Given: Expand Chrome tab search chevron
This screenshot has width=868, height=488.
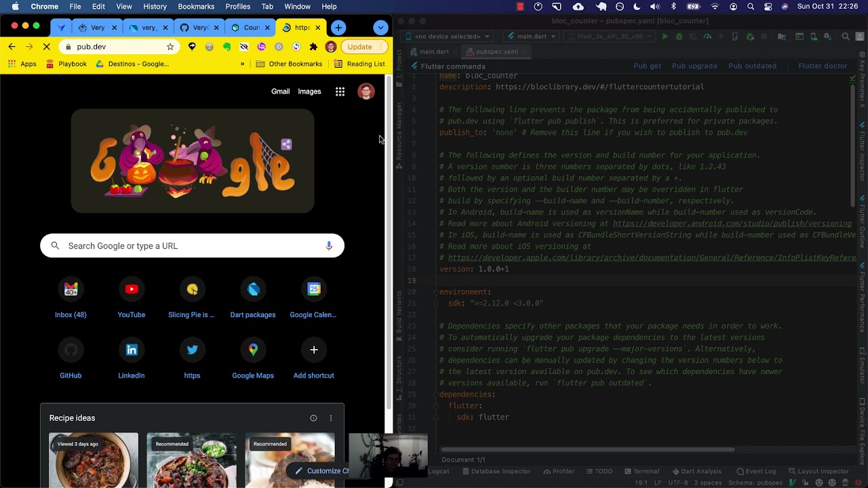Looking at the screenshot, I should (x=380, y=28).
